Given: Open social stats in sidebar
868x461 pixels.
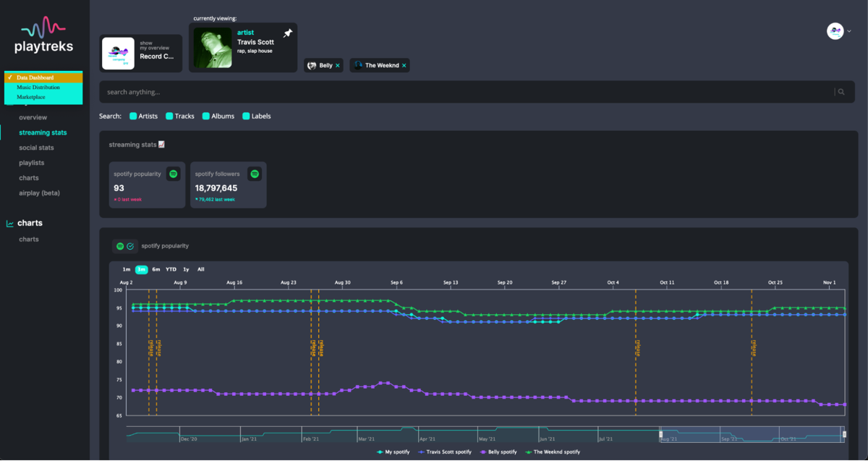Looking at the screenshot, I should pyautogui.click(x=36, y=148).
